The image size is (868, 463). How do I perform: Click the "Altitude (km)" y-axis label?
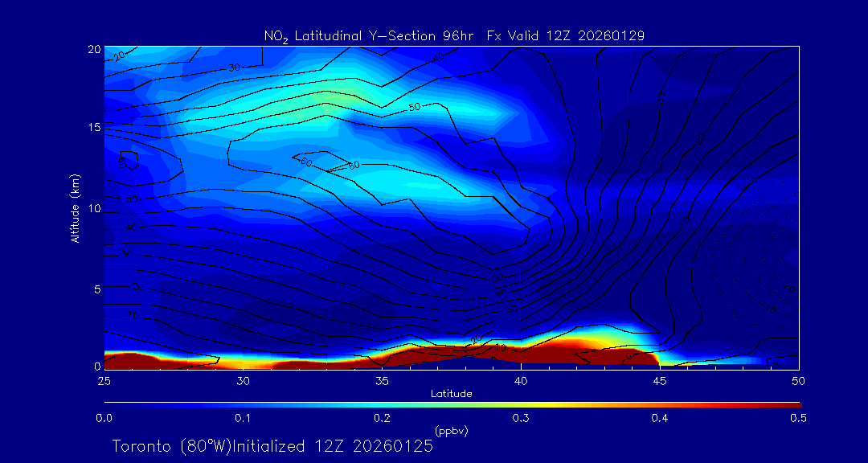[75, 207]
